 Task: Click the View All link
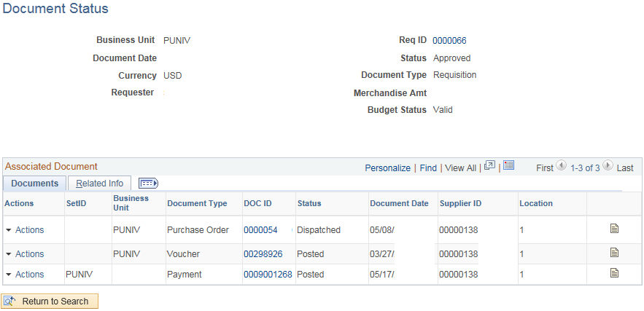click(x=460, y=168)
